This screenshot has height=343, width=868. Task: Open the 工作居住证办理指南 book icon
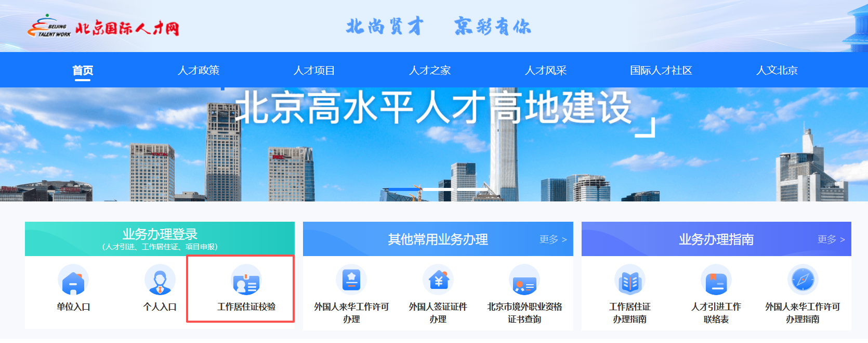(x=630, y=280)
